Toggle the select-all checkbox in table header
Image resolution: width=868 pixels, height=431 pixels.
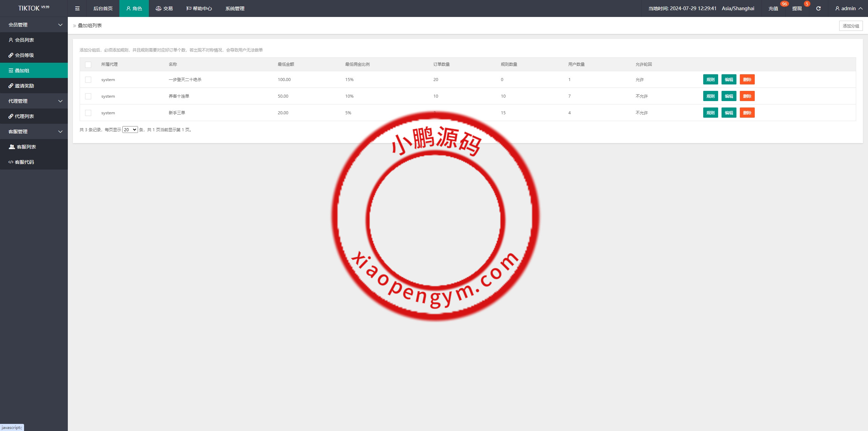click(88, 64)
